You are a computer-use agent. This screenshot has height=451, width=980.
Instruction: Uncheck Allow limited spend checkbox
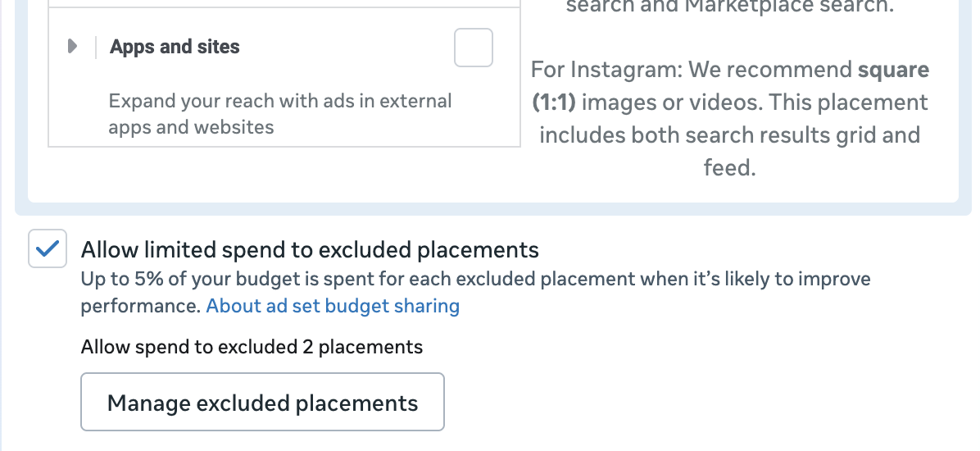click(48, 249)
